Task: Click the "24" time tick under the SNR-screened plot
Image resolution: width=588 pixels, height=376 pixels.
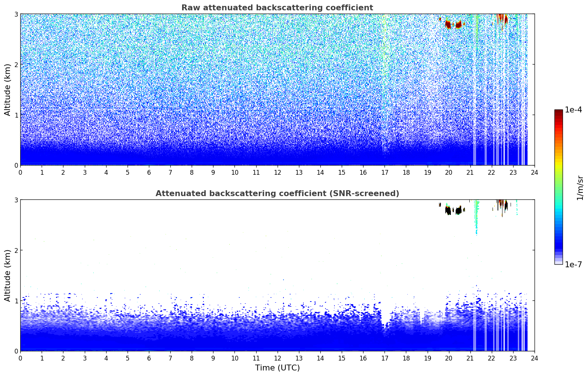Action: pyautogui.click(x=535, y=358)
